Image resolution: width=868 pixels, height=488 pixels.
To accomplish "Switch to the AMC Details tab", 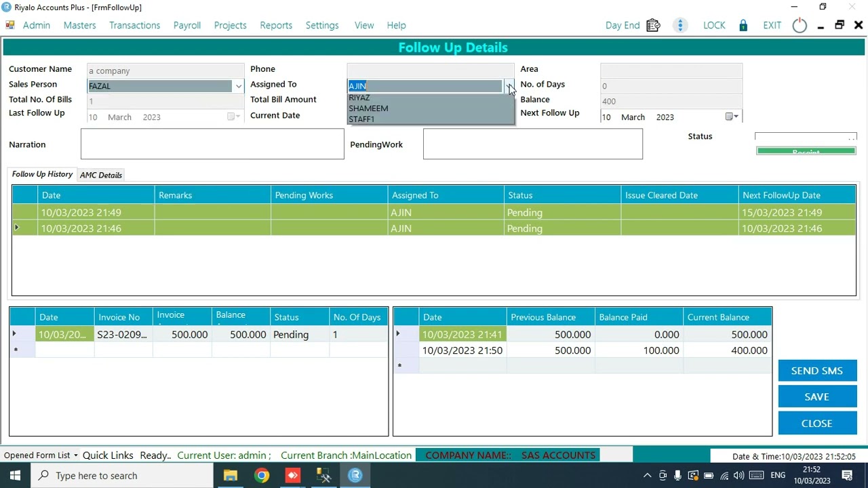I will [101, 175].
